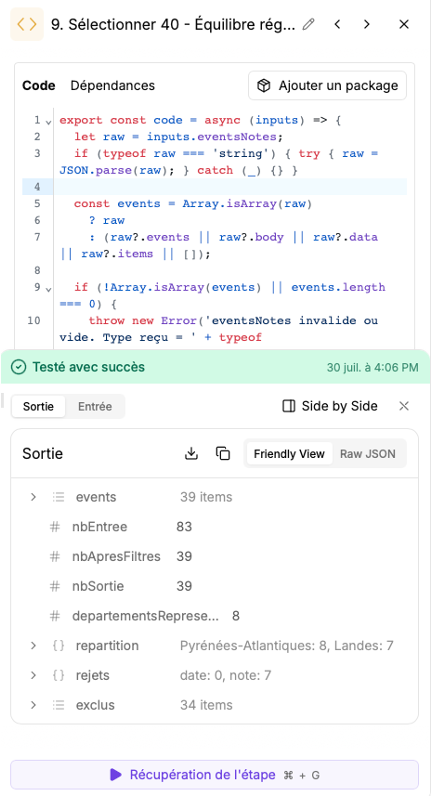Switch to the Entrée tab
The height and width of the screenshot is (796, 432).
tap(95, 407)
